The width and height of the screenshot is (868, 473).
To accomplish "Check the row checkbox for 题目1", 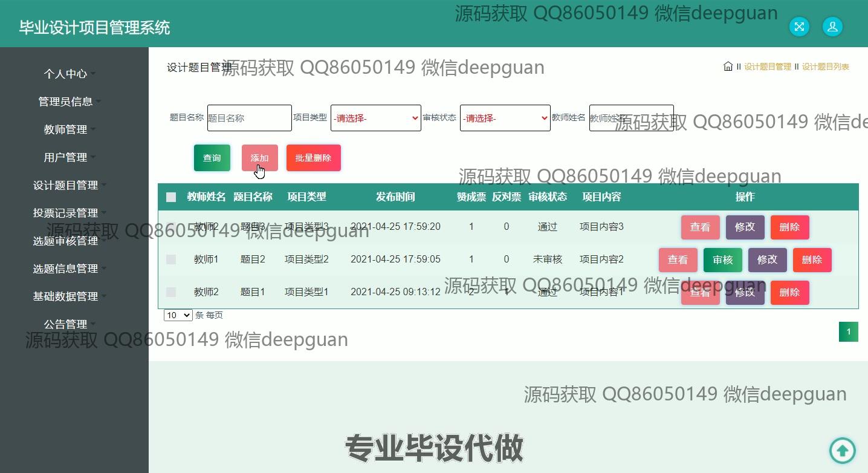I will coord(171,292).
